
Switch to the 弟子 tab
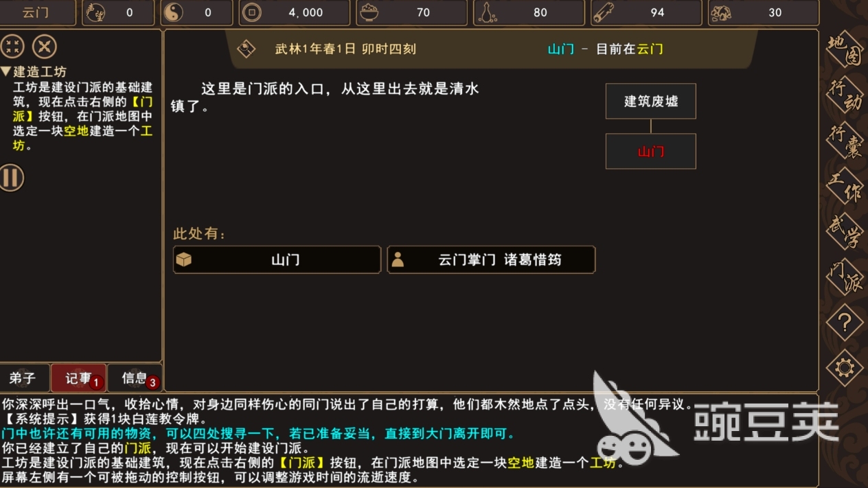[24, 378]
